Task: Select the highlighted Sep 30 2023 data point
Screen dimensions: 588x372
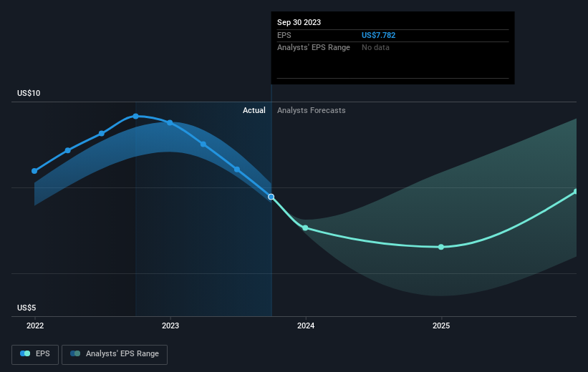Action: point(271,197)
